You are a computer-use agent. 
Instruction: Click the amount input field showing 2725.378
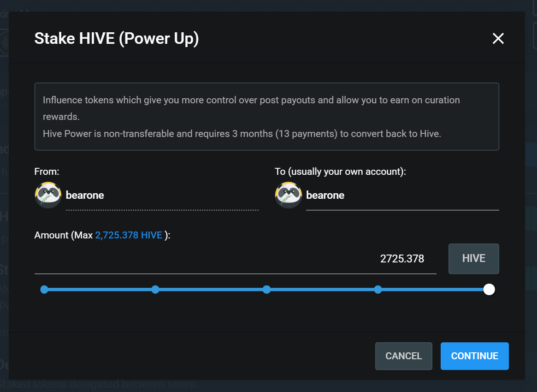tap(235, 259)
